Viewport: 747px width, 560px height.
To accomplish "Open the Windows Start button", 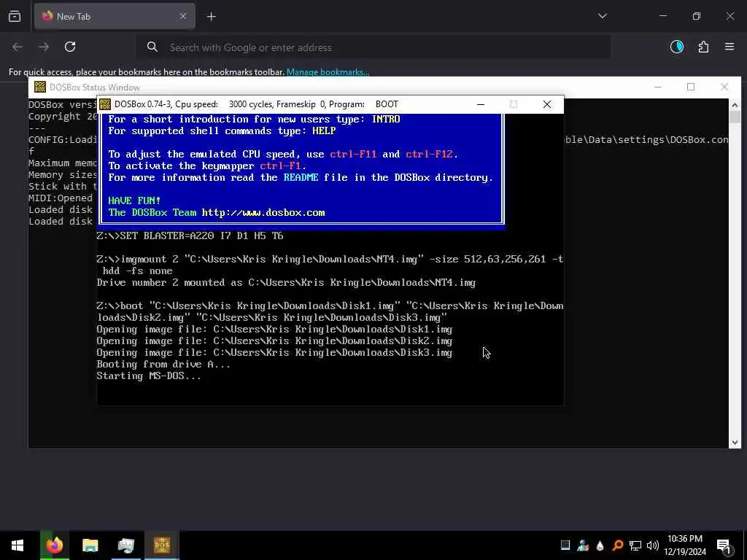I will point(18,545).
